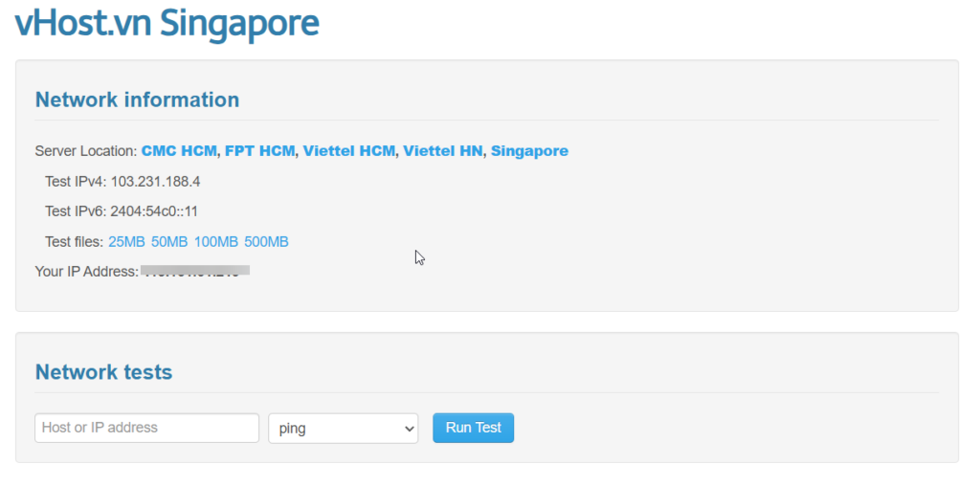
Task: Click the Singapore server location link
Action: 529,151
